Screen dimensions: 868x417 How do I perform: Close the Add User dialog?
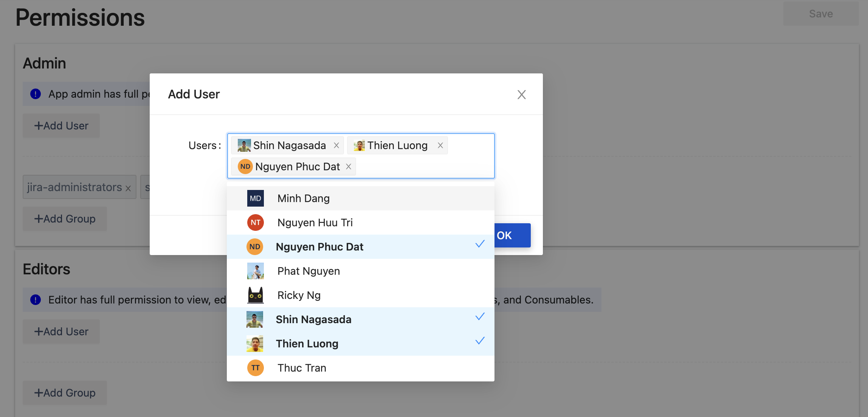tap(521, 95)
